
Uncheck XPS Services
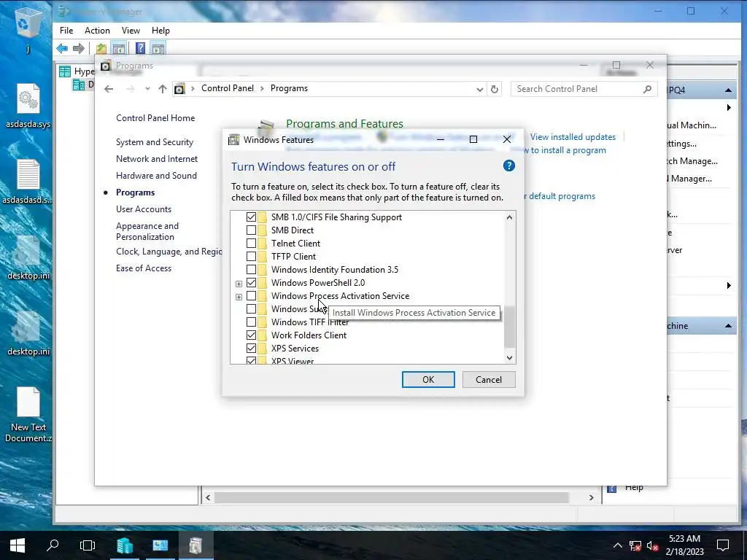pos(251,349)
